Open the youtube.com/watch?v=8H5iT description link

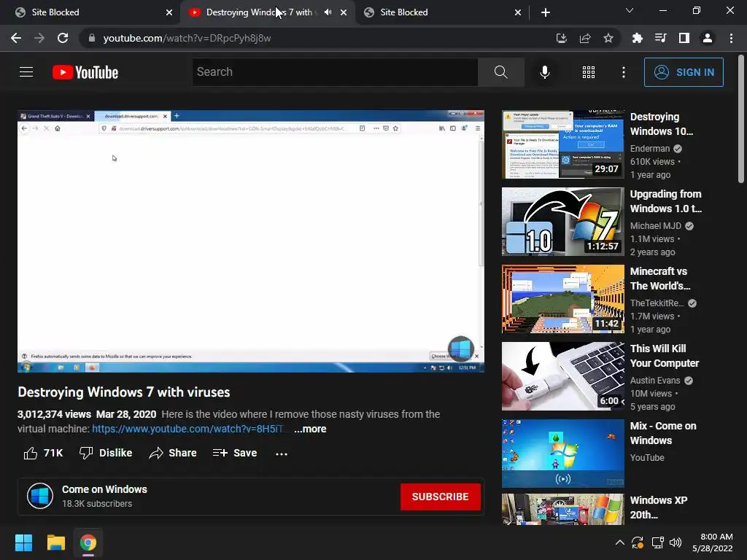point(187,429)
